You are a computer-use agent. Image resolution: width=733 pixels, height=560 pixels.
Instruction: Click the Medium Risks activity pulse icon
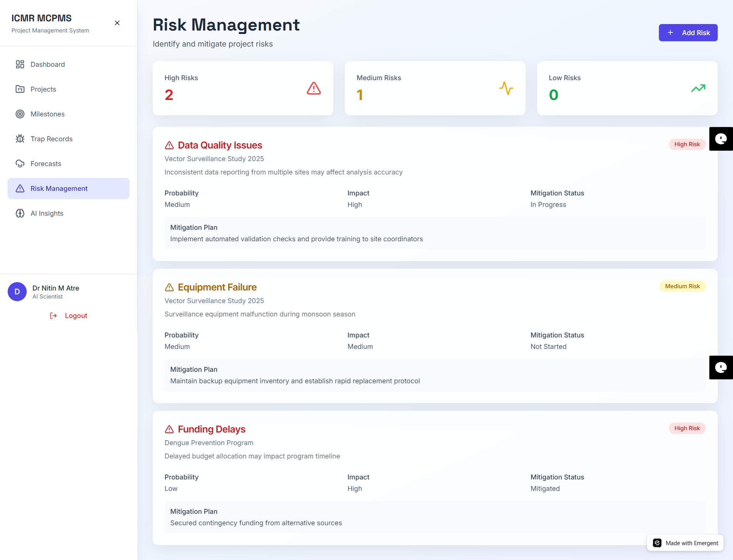[506, 88]
